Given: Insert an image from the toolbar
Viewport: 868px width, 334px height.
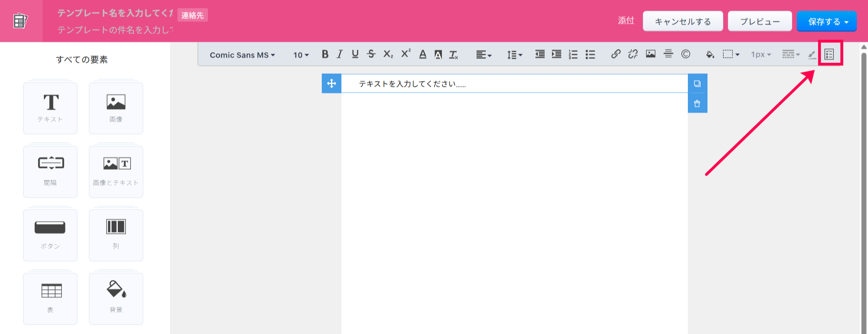Looking at the screenshot, I should [651, 54].
